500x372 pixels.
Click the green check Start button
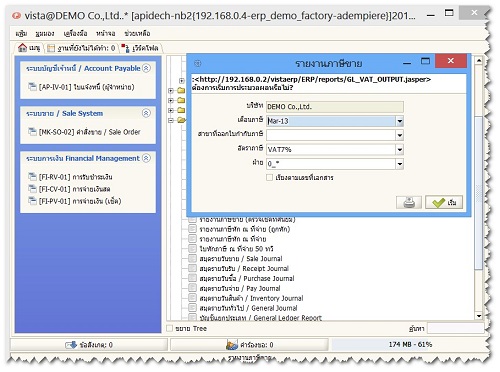coord(444,202)
